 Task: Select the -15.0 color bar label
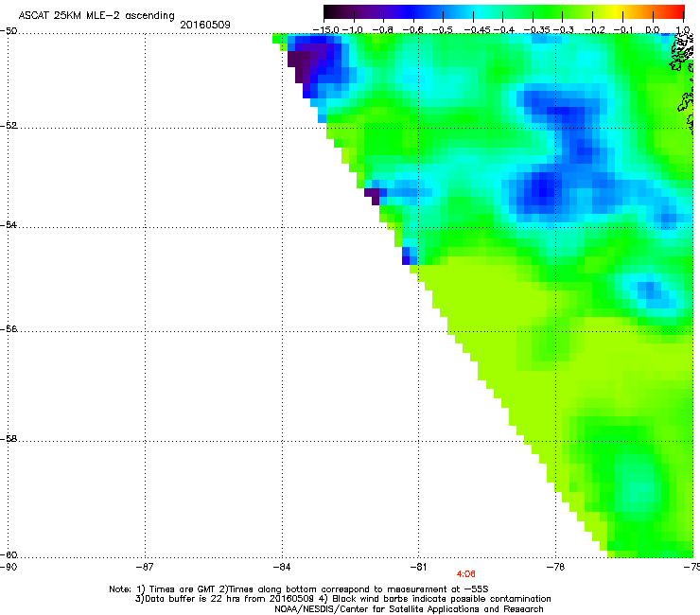point(326,30)
